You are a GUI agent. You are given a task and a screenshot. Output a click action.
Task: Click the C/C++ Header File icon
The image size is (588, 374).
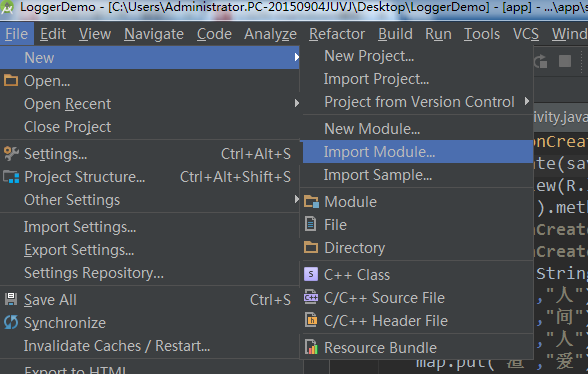(311, 320)
